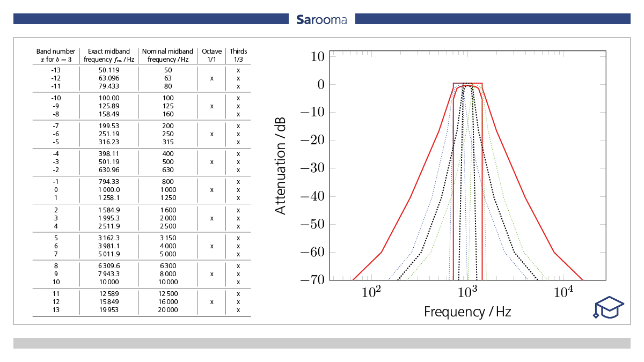Click the Exact midband frequency header
Image resolution: width=644 pixels, height=362 pixels.
click(109, 55)
